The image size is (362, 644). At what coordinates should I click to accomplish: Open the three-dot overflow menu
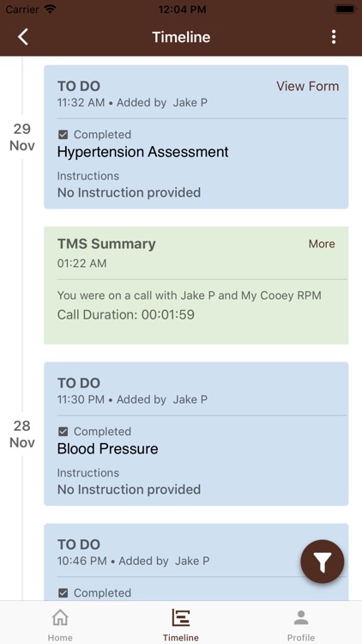click(334, 37)
